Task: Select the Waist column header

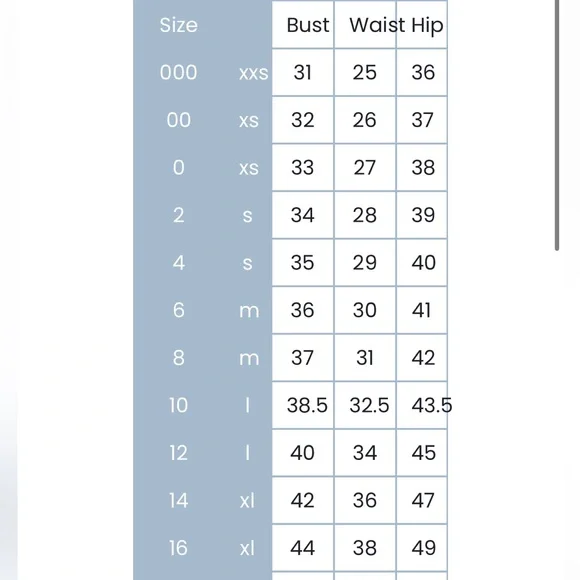Action: [365, 25]
